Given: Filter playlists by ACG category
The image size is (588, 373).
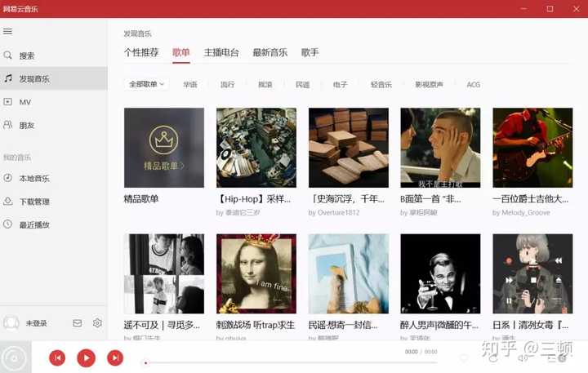Looking at the screenshot, I should [x=473, y=85].
